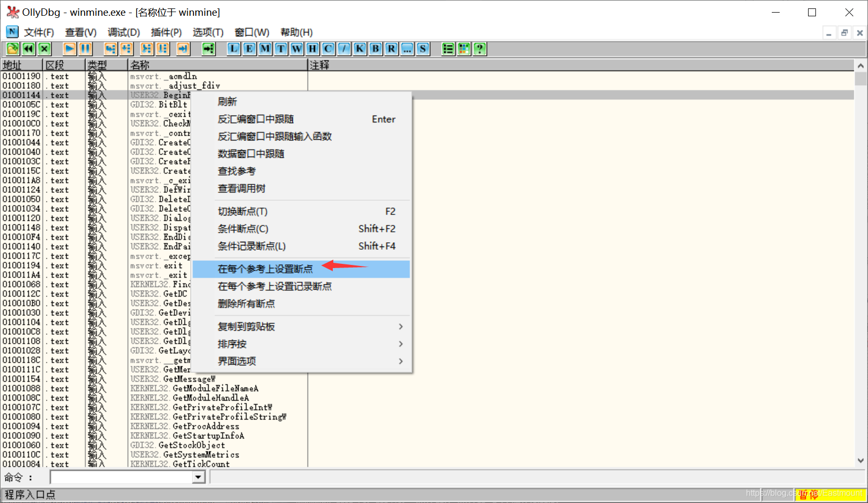Select 查找参考 in context menu
The height and width of the screenshot is (503, 868).
pos(301,171)
